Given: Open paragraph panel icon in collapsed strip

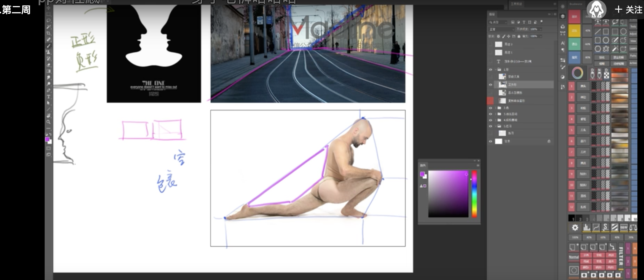Looking at the screenshot, I should pos(563,50).
